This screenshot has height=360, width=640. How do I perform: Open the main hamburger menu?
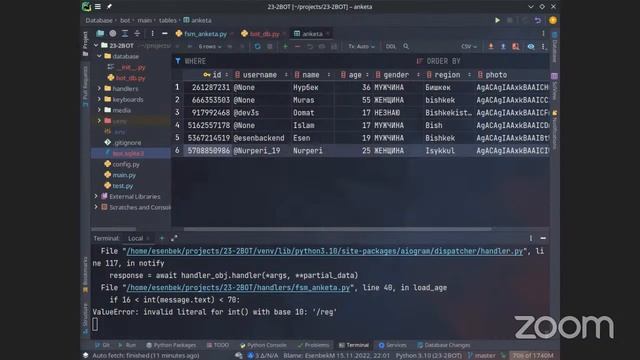pyautogui.click(x=98, y=7)
